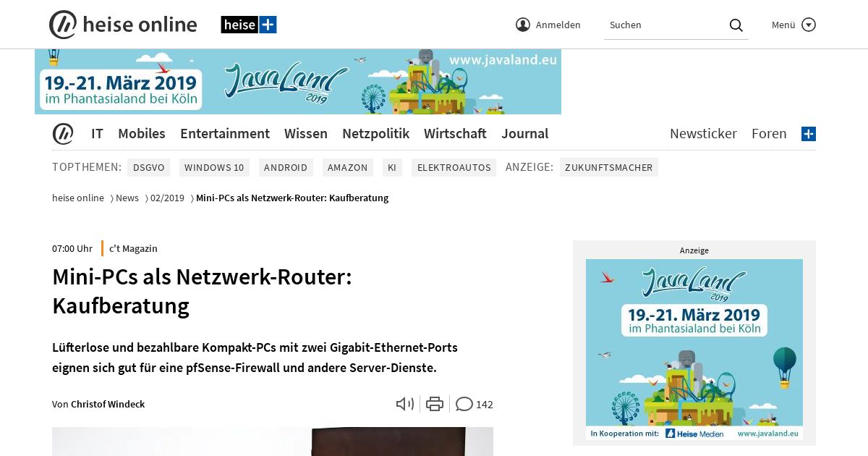This screenshot has width=868, height=456.
Task: Click News in the breadcrumb
Action: 127,198
